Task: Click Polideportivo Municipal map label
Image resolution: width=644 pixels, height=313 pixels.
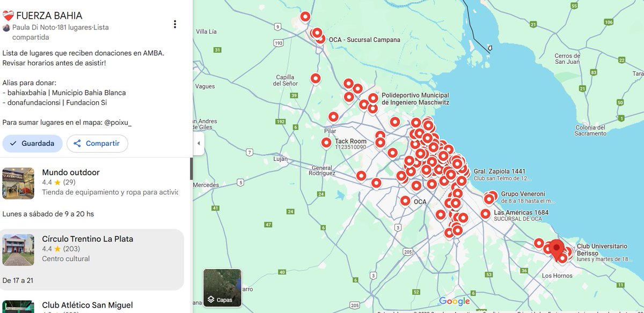Action: pyautogui.click(x=415, y=99)
